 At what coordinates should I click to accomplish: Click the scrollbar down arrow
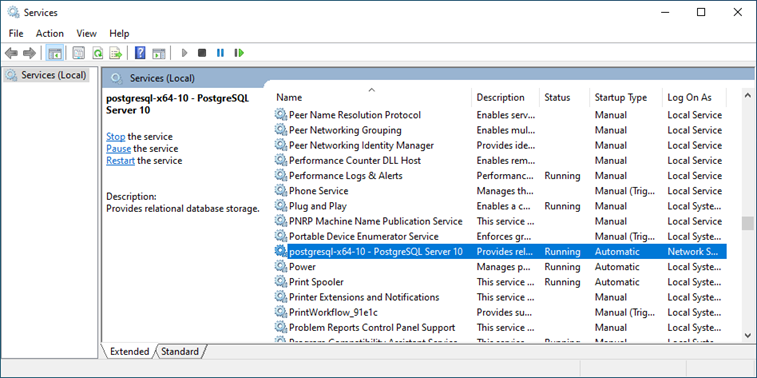click(747, 335)
